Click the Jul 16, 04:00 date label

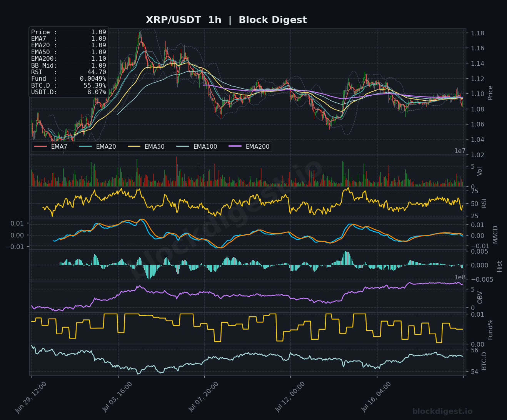[376, 397]
